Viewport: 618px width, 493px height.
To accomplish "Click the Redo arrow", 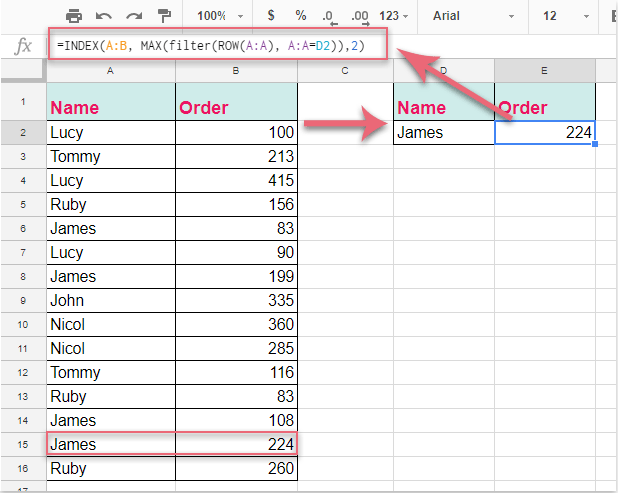I will (134, 16).
